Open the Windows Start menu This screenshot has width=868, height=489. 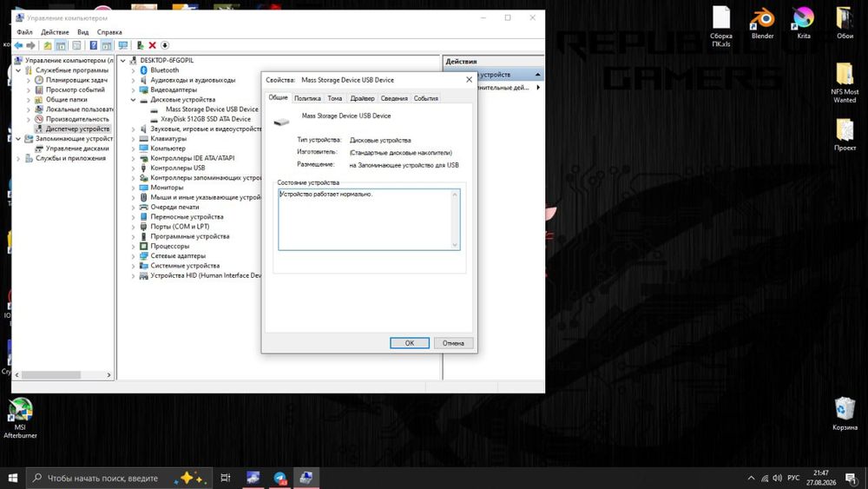(13, 478)
